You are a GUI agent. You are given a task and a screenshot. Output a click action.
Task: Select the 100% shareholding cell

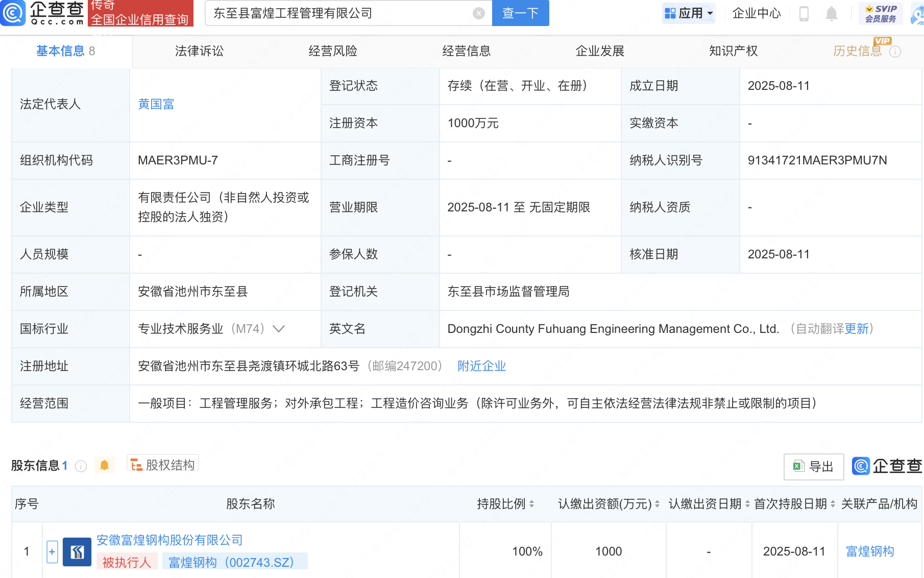[527, 551]
